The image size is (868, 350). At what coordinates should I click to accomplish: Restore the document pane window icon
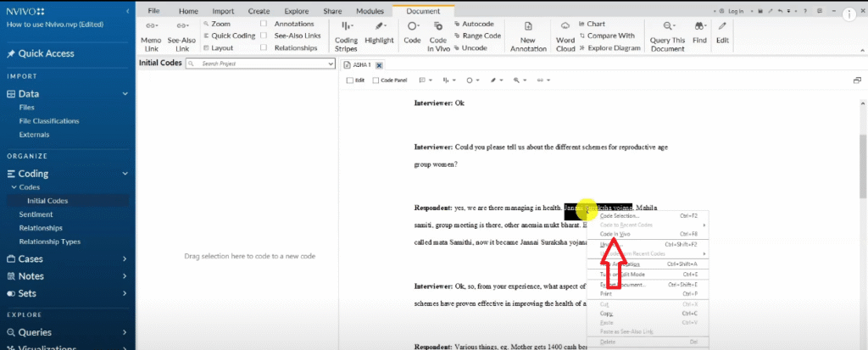click(x=857, y=81)
